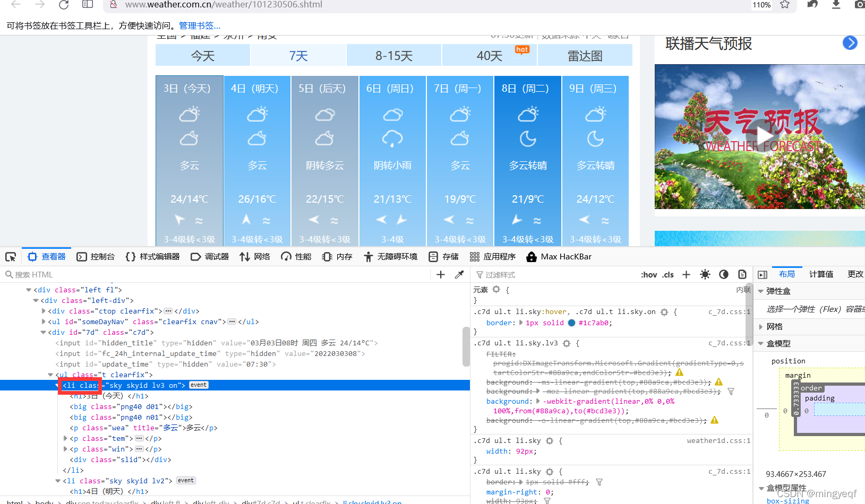Activate the color eyedropper tool
The image size is (865, 504).
click(x=459, y=274)
